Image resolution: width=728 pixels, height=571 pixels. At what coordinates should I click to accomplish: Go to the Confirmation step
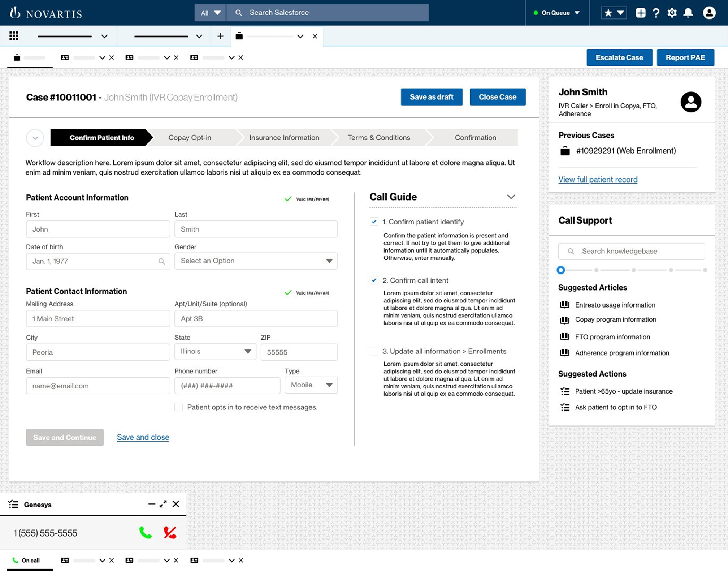pos(475,138)
